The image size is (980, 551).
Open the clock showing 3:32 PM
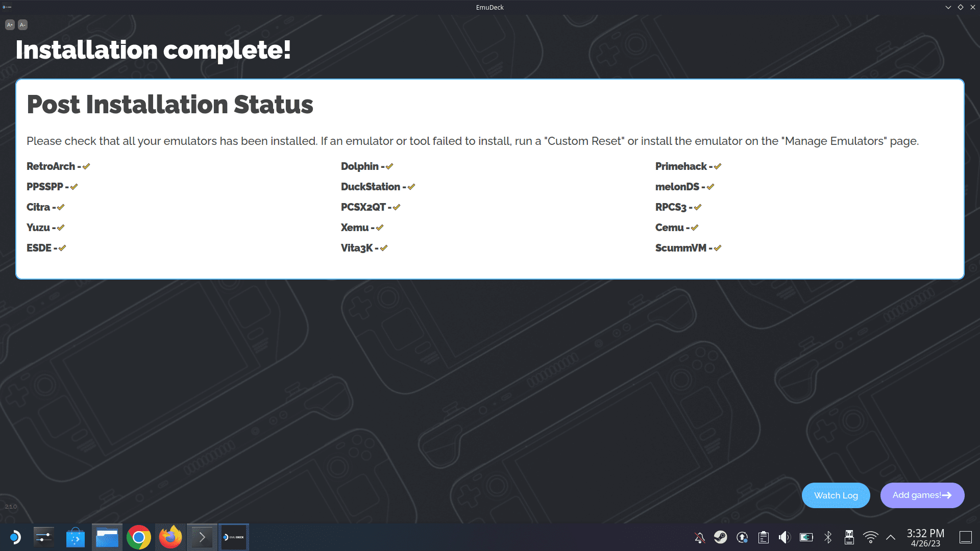pyautogui.click(x=925, y=537)
